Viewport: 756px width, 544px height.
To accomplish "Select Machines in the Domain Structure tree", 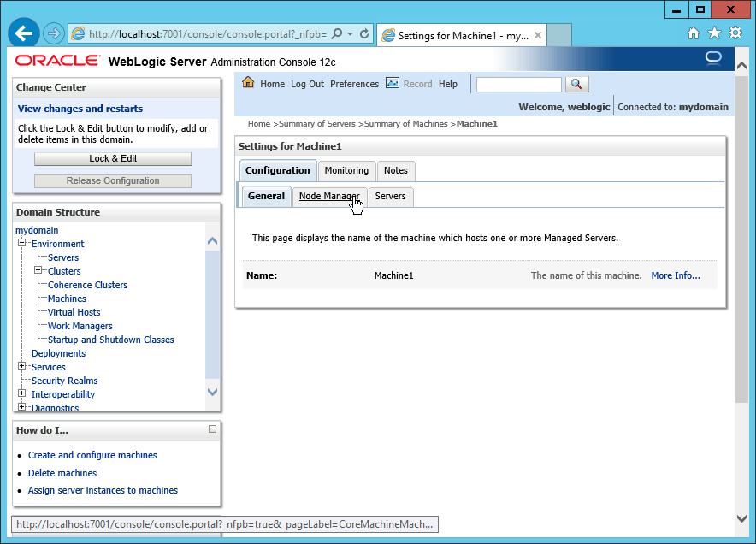I will tap(67, 299).
